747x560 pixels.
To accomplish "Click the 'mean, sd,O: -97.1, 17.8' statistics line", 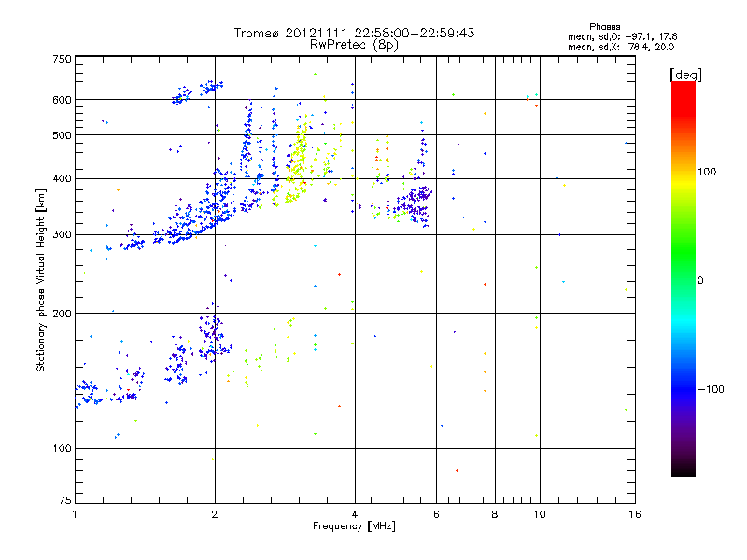I will 622,36.
